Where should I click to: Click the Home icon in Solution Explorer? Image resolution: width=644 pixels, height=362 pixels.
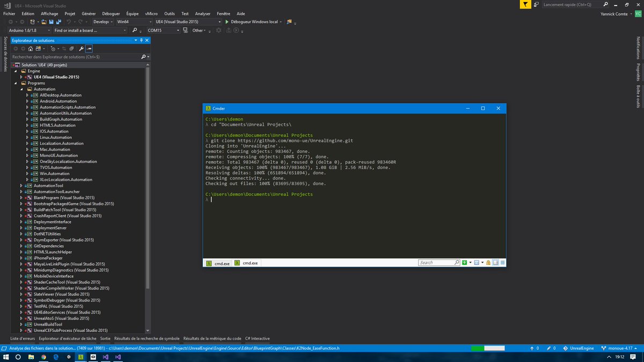pyautogui.click(x=31, y=49)
